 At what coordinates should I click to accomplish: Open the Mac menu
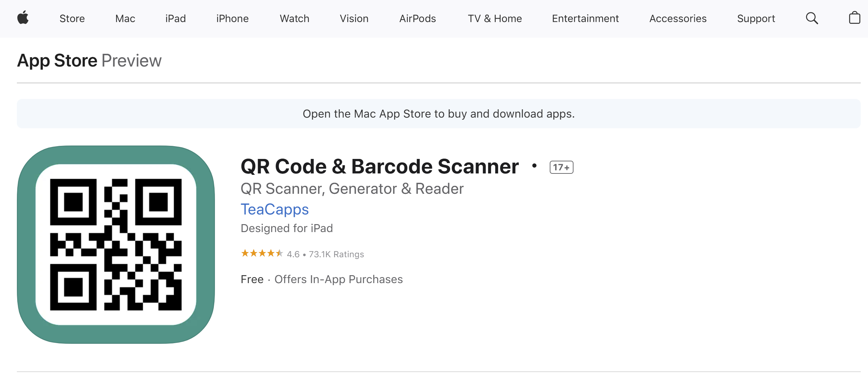click(x=125, y=18)
